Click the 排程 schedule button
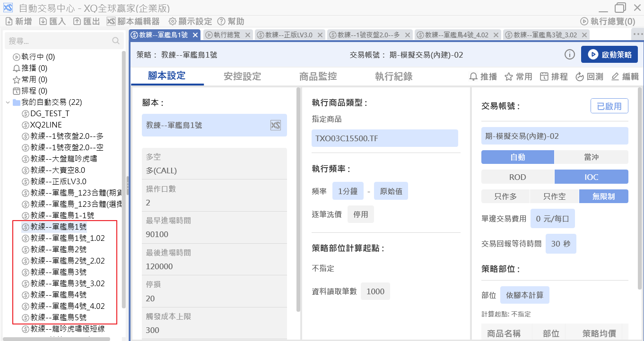This screenshot has height=341, width=644. point(554,77)
